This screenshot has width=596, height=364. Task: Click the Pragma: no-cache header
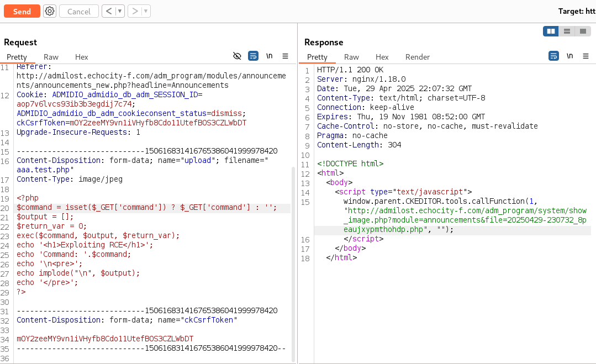coord(352,136)
